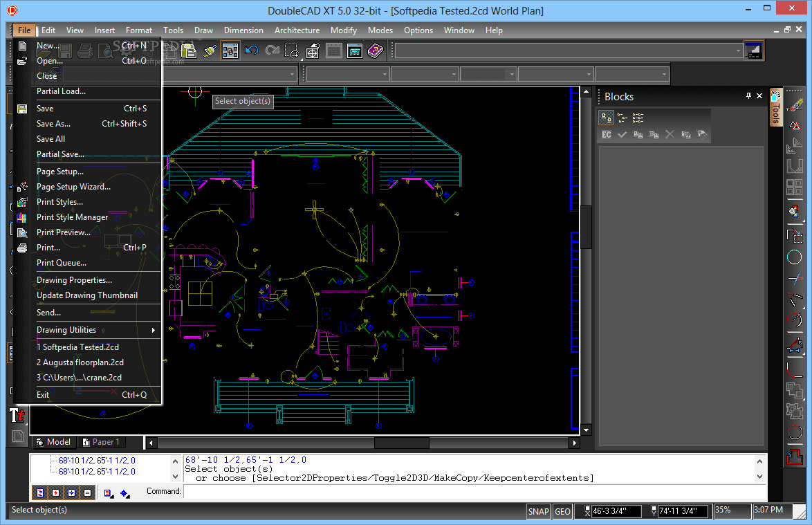Toggle the red arrow command-bar button
This screenshot has height=525, width=812.
(56, 493)
